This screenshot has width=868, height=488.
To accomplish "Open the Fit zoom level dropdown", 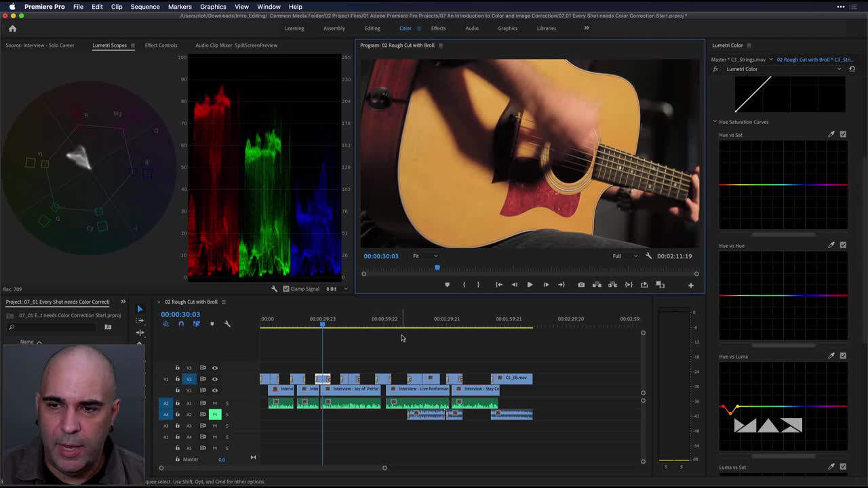I will [x=425, y=256].
